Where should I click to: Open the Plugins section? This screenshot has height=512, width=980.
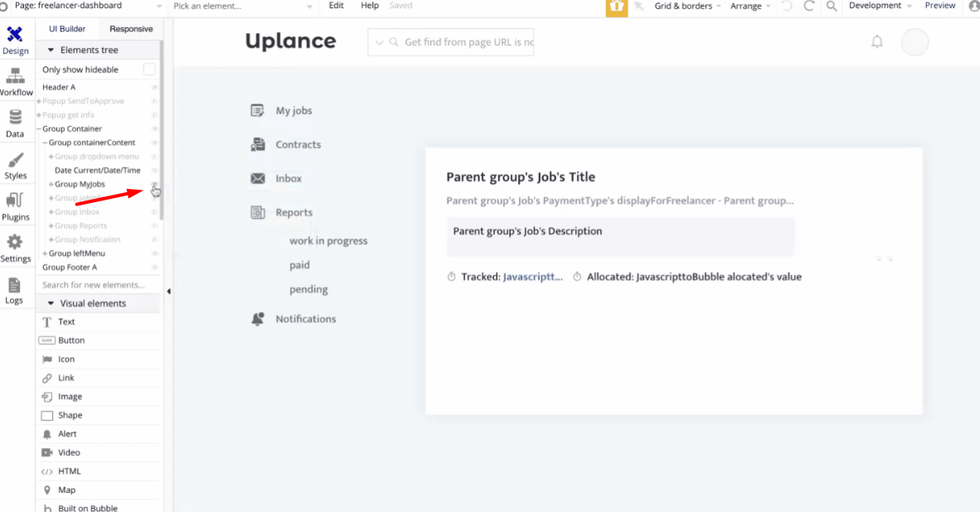click(x=15, y=206)
